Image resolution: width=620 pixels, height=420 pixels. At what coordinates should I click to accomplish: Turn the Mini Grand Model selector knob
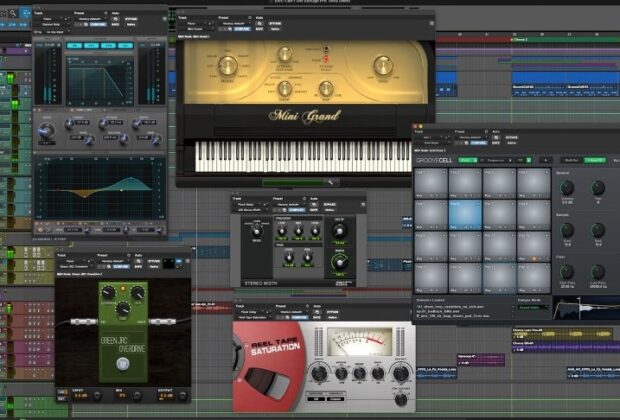[x=227, y=66]
